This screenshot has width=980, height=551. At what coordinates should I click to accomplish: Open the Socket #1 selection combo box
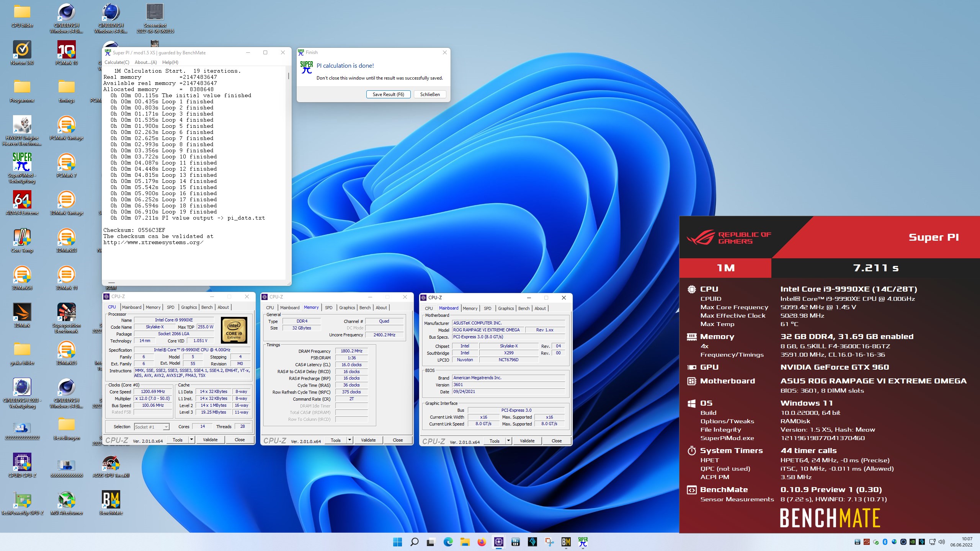[152, 427]
